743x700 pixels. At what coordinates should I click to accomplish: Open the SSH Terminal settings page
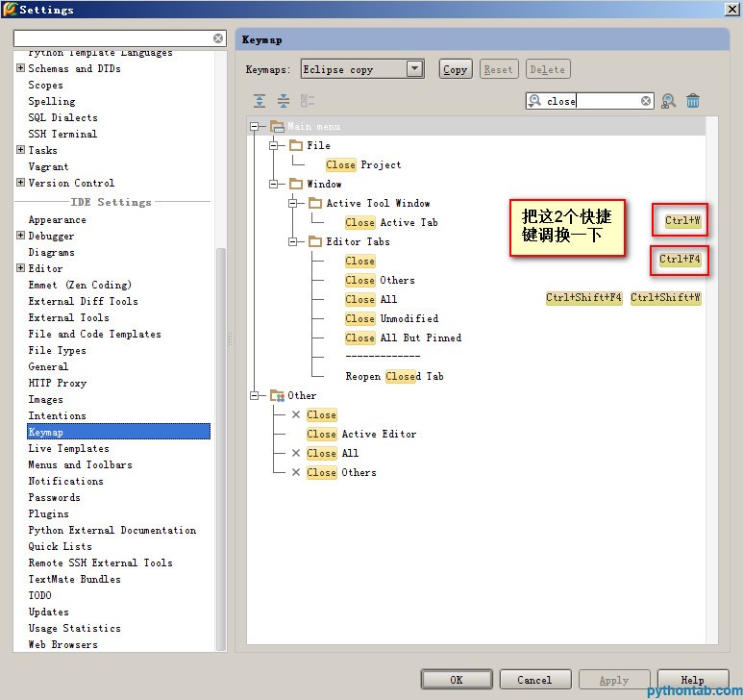(62, 134)
